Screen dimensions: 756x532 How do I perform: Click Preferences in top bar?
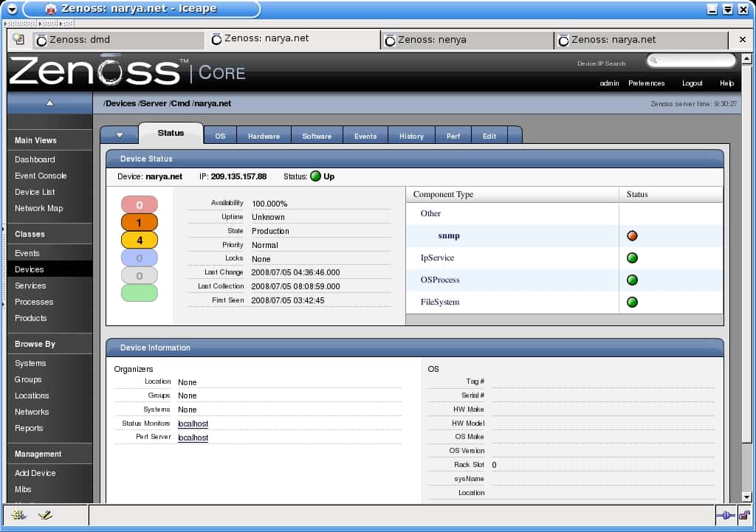click(647, 83)
